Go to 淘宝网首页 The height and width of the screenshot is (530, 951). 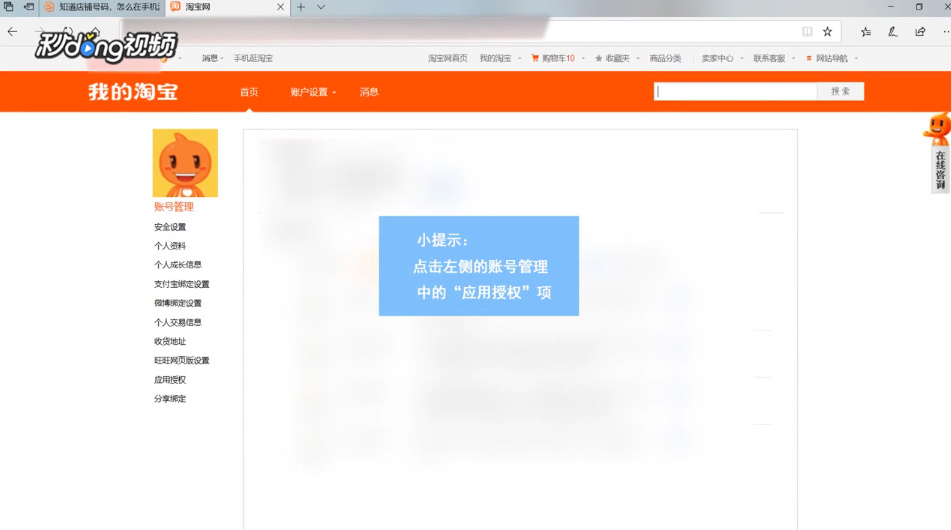click(448, 58)
